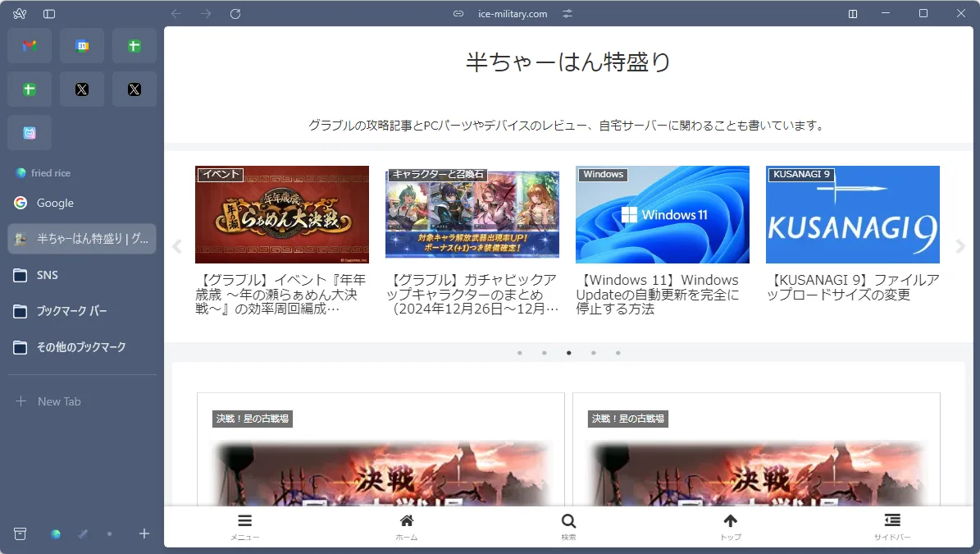The height and width of the screenshot is (554, 980).
Task: Open ファイルアップロードサイズの変更 article link
Action: click(853, 287)
